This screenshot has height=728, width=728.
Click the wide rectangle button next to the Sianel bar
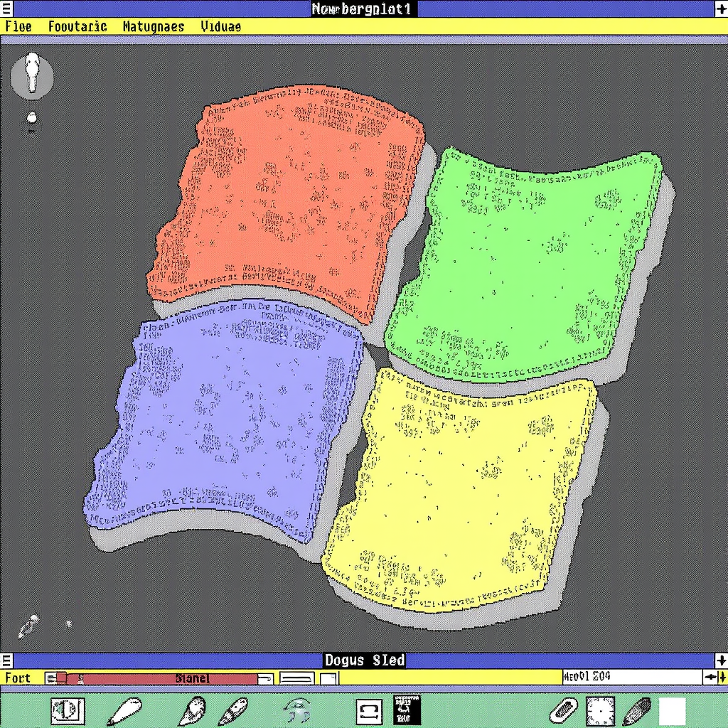coord(297,678)
